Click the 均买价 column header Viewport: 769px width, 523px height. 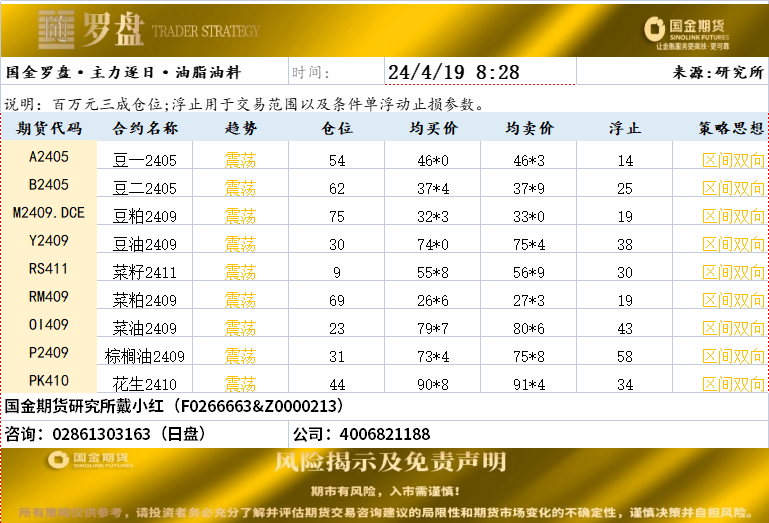pos(433,128)
